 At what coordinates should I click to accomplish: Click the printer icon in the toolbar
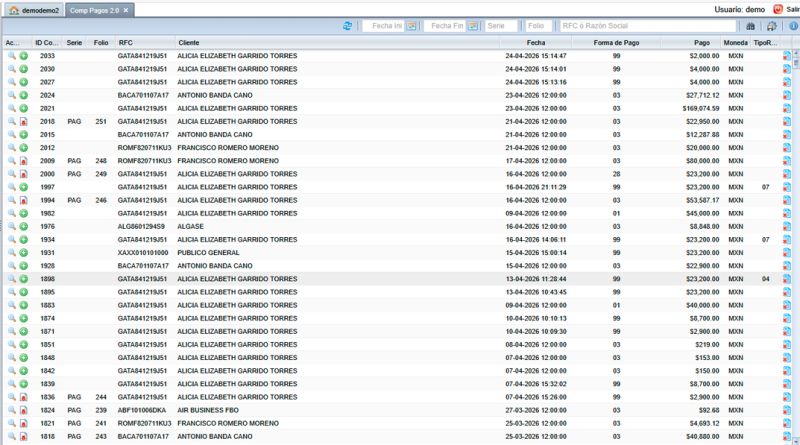[x=771, y=26]
